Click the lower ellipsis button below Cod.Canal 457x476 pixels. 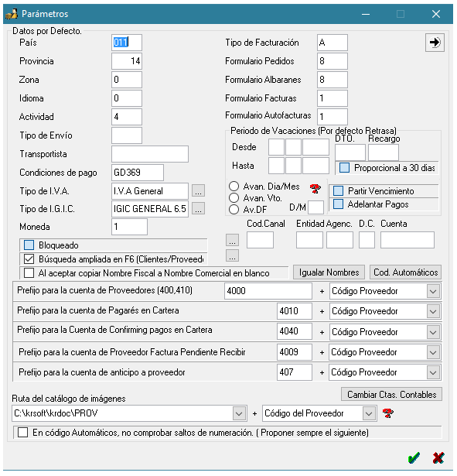(x=232, y=255)
